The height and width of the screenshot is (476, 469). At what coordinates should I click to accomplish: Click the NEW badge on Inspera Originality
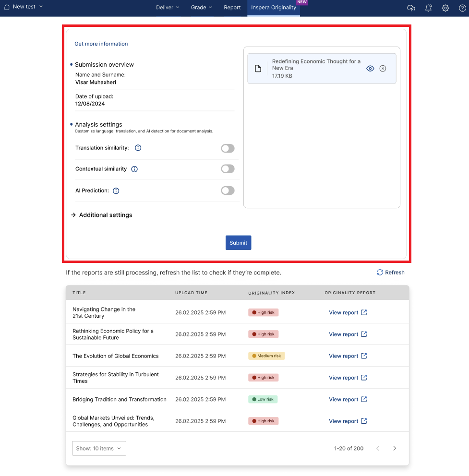pos(302,2)
